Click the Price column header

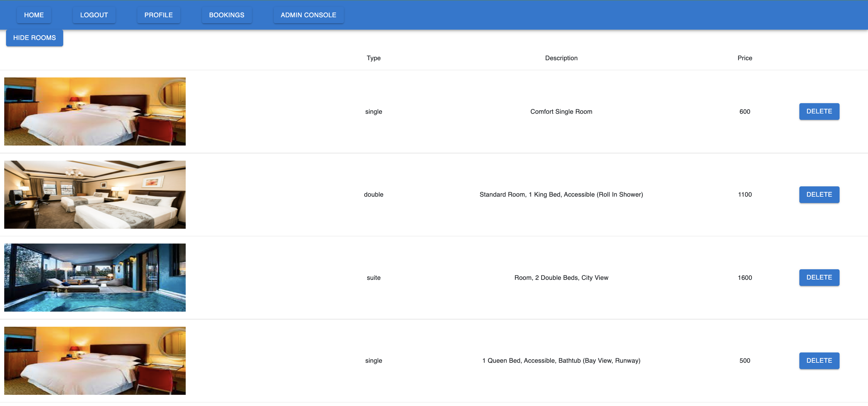(x=744, y=57)
